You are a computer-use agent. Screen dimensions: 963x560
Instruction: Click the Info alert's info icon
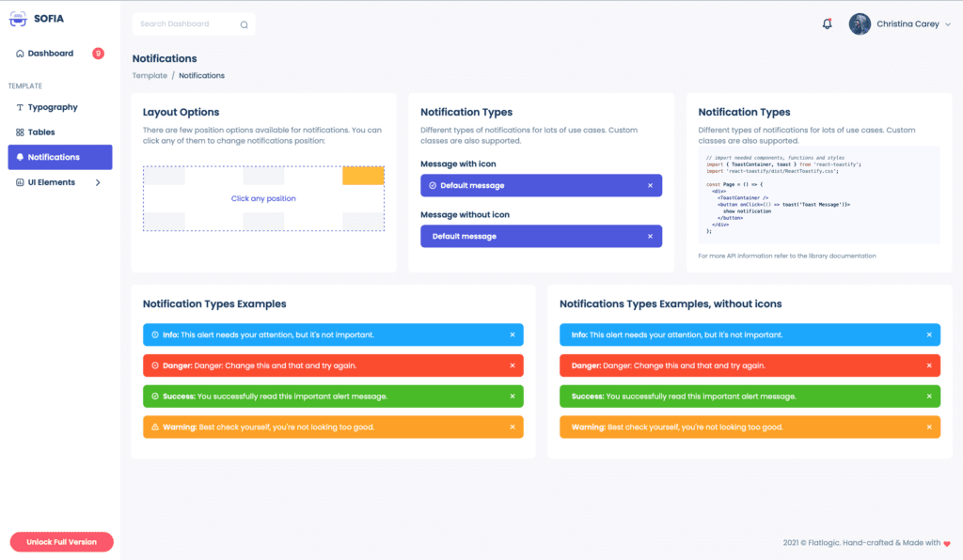click(155, 334)
